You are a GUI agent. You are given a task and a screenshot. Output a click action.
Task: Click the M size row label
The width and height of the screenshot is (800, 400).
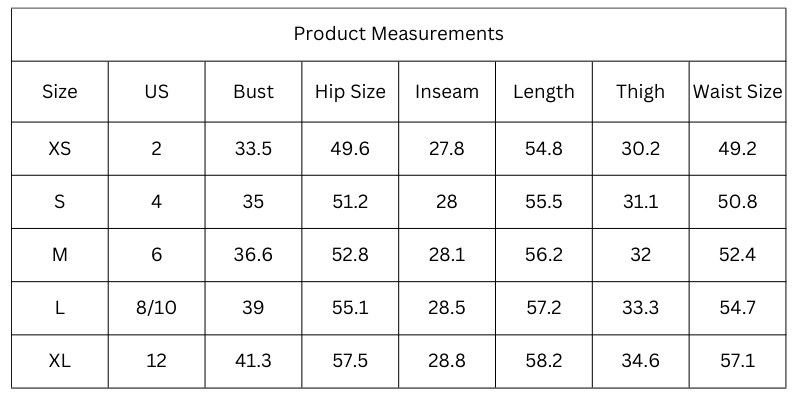coord(60,255)
